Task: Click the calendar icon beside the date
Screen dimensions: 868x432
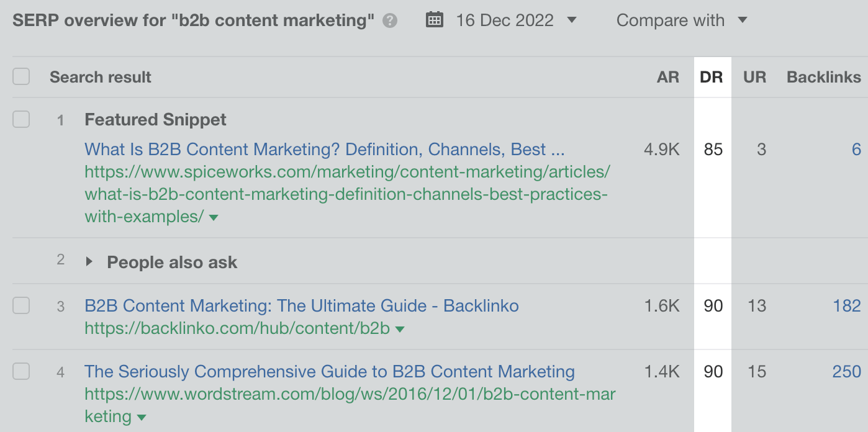Action: click(x=435, y=20)
